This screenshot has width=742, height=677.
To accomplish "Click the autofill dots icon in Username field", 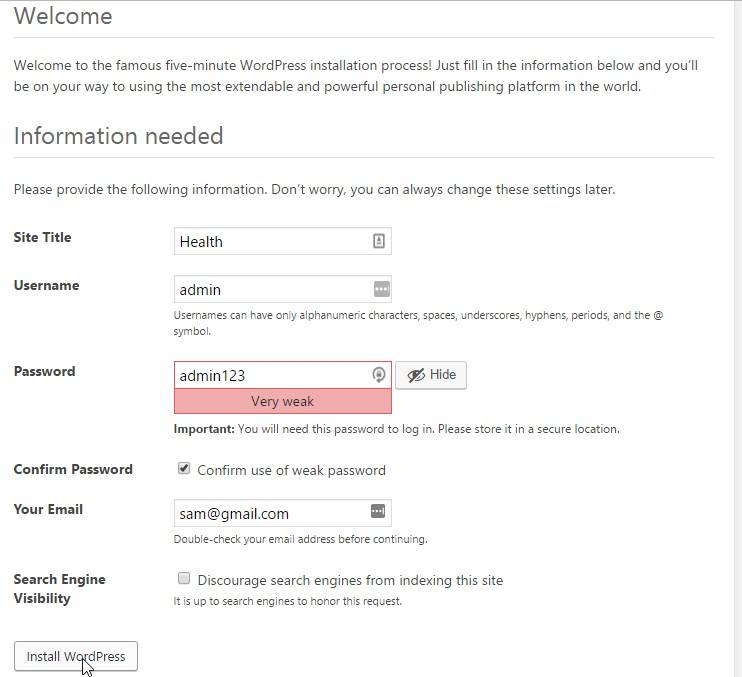I will [x=381, y=289].
